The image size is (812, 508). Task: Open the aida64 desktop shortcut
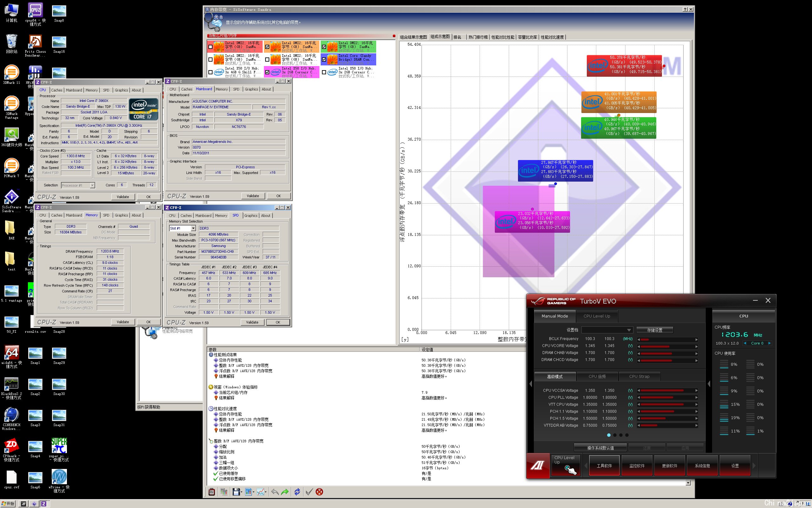point(11,357)
